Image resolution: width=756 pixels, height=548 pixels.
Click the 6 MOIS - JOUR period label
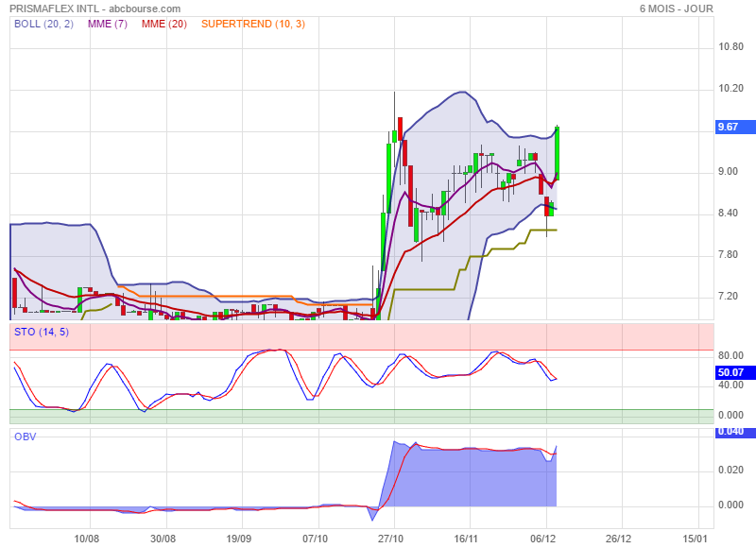point(676,9)
